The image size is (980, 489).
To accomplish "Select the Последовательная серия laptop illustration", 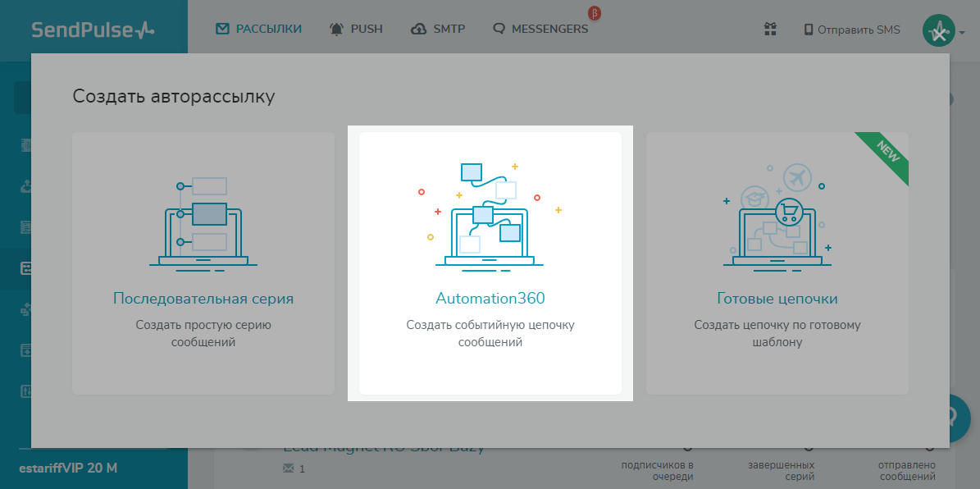I will (203, 222).
